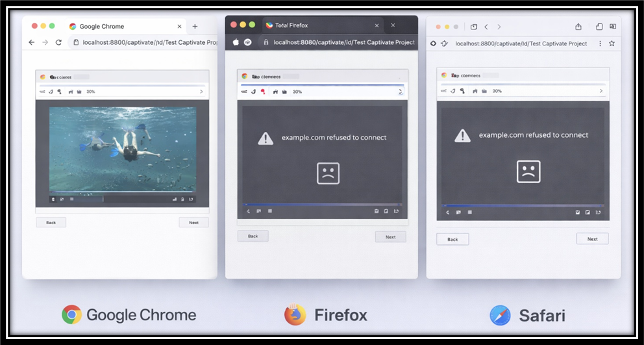Open a new tab in Chrome
The width and height of the screenshot is (644, 345).
[x=195, y=27]
